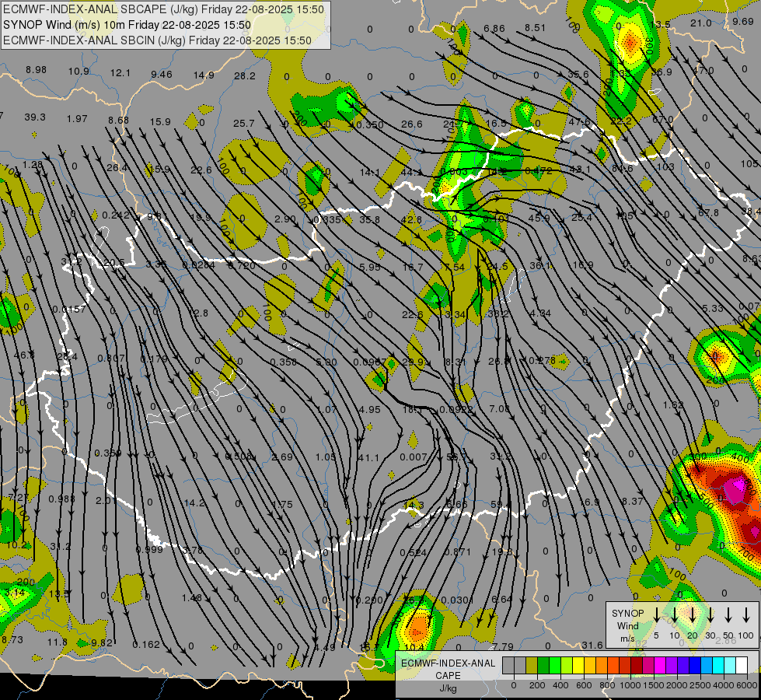Click the 50 m/s wind arrow in legend
This screenshot has height=700, width=761.
pos(728,615)
